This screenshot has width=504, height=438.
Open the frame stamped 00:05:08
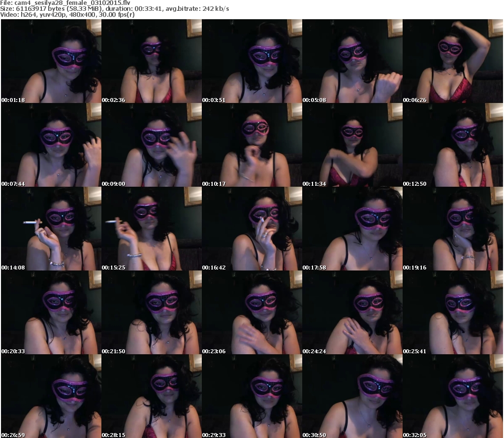point(352,61)
